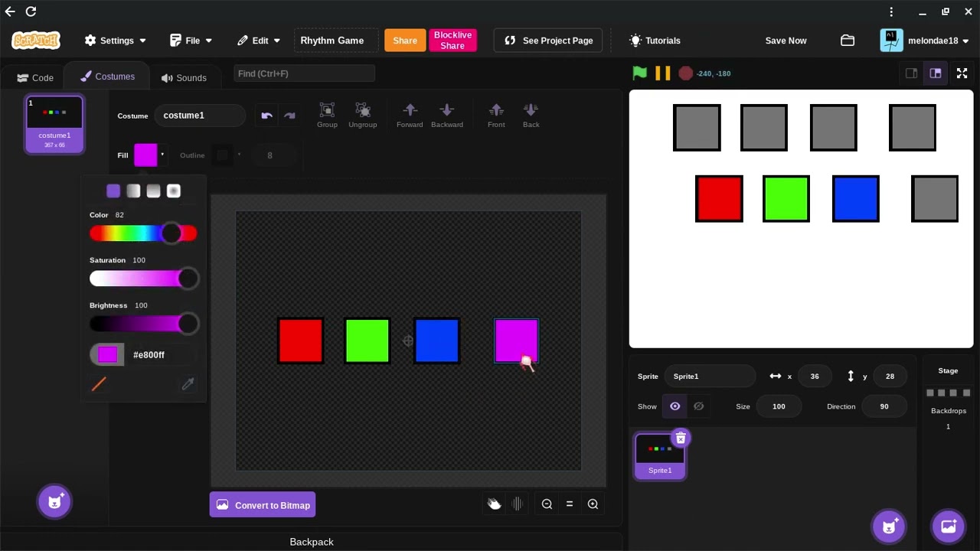Activate the eyedropper color picker
Image resolution: width=980 pixels, height=551 pixels.
tap(188, 384)
